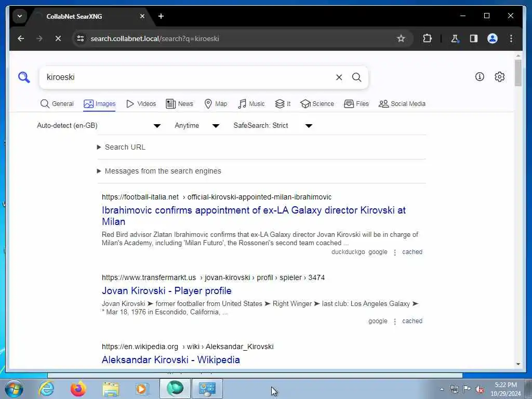This screenshot has height=399, width=532.
Task: Open the About info icon
Action: [480, 77]
